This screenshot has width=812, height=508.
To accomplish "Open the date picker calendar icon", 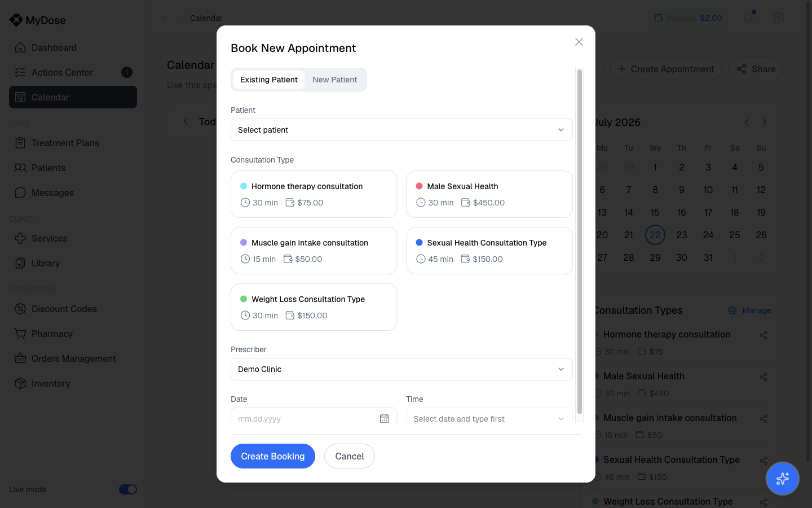I will coord(384,418).
